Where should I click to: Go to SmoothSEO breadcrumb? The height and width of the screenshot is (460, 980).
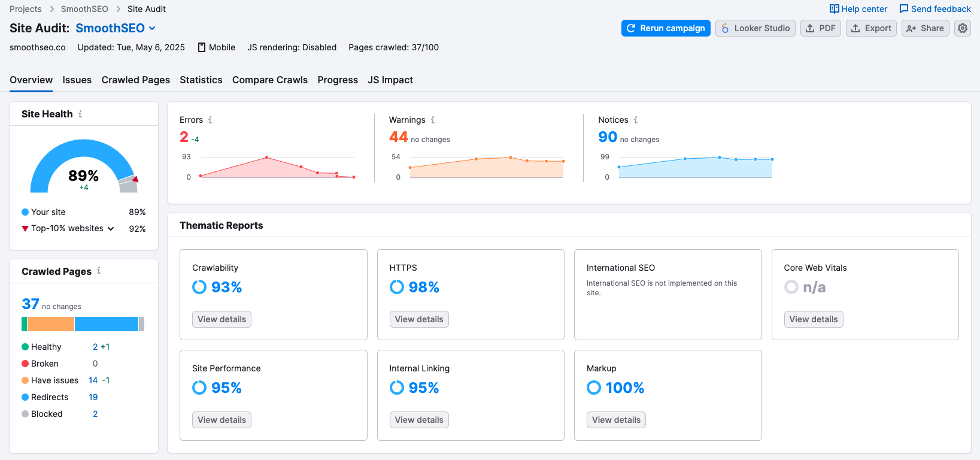84,9
